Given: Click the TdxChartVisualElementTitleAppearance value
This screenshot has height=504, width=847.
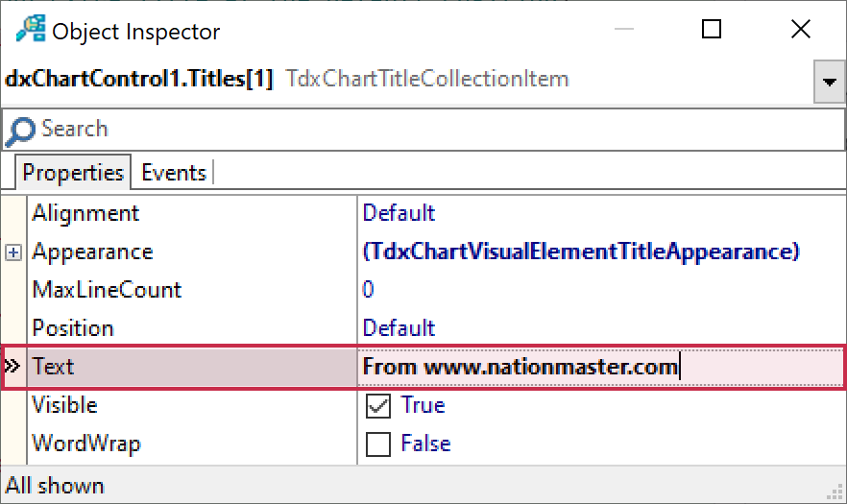Looking at the screenshot, I should tap(580, 252).
